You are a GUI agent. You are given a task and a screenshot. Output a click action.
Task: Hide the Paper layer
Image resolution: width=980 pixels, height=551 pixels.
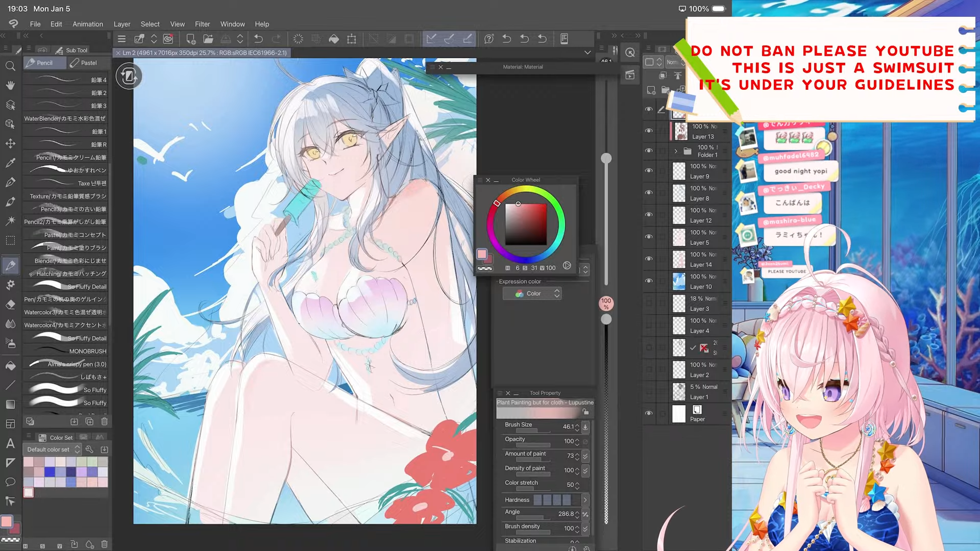[x=649, y=413]
